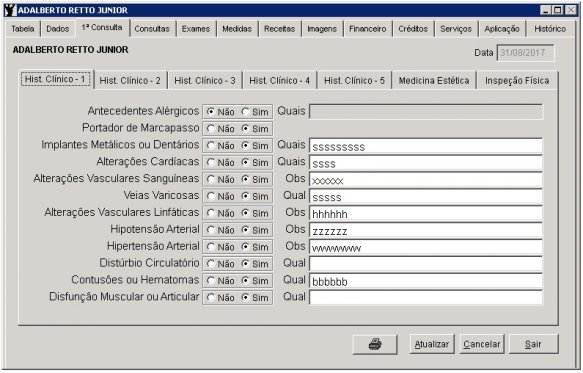Select Não for Antecedentes Alérgicos
This screenshot has width=583, height=373.
coord(220,112)
